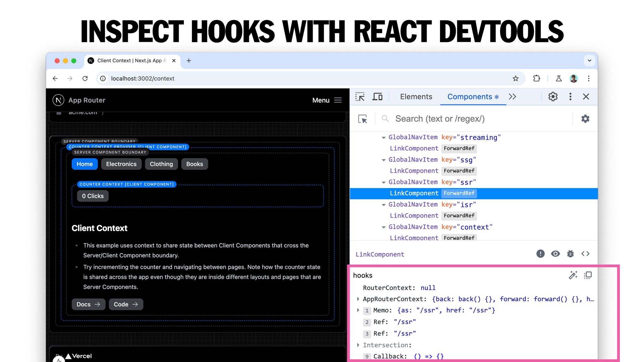644x362 pixels.
Task: Collapse the GlobalNavItem key="ssr" tree node
Action: tap(383, 182)
